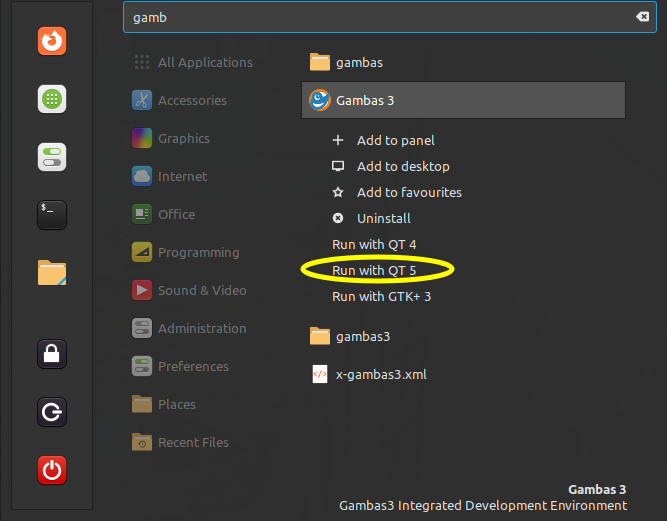Viewport: 667px width, 521px height.
Task: Open system settings toggle icon in sidebar
Action: pyautogui.click(x=52, y=157)
